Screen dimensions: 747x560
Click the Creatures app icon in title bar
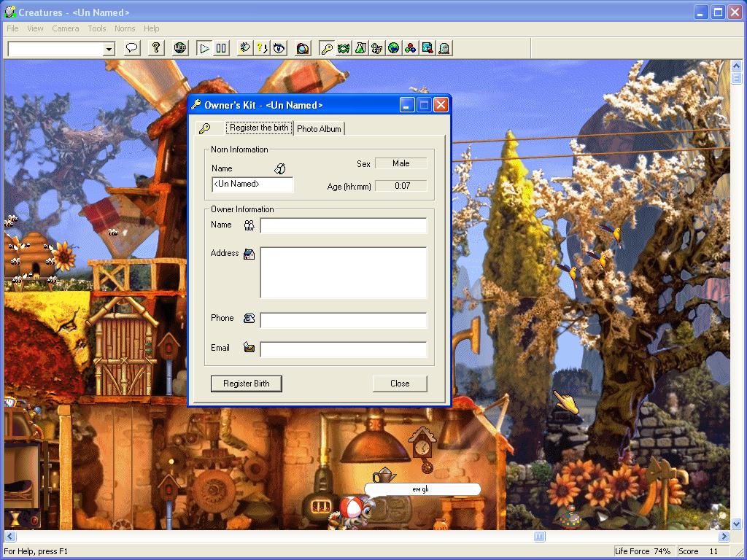(x=10, y=12)
